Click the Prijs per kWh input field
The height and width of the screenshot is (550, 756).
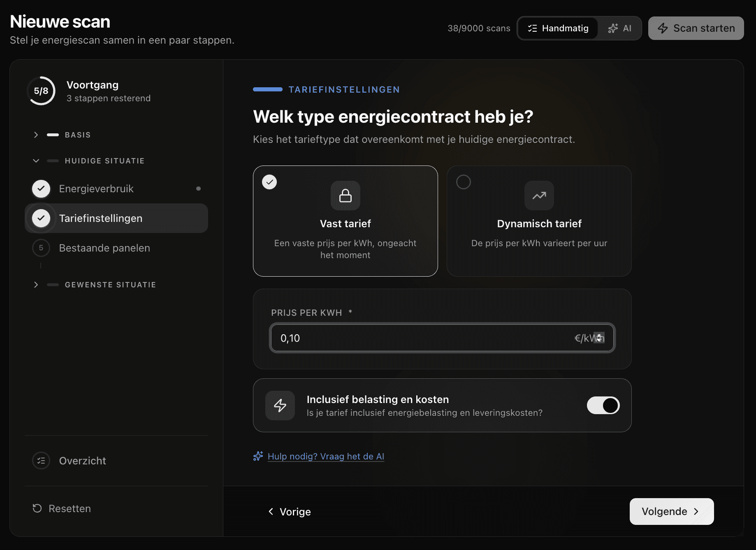pyautogui.click(x=420, y=338)
